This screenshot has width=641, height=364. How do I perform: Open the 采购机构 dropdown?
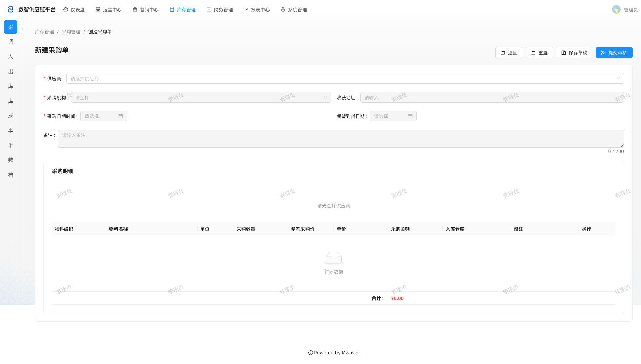click(201, 97)
